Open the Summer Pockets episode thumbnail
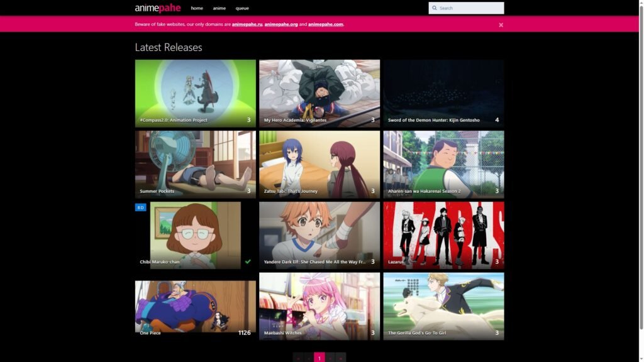Screen dimensions: 644x362 (195, 164)
